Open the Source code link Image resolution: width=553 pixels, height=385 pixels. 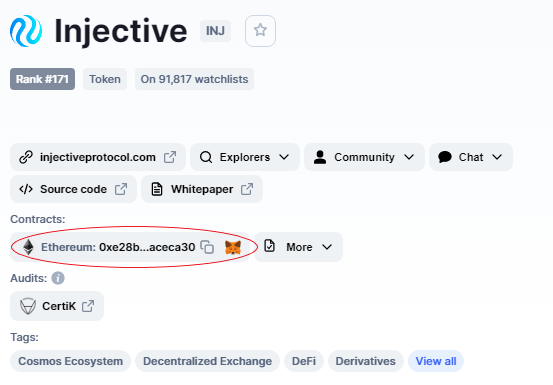tap(73, 189)
